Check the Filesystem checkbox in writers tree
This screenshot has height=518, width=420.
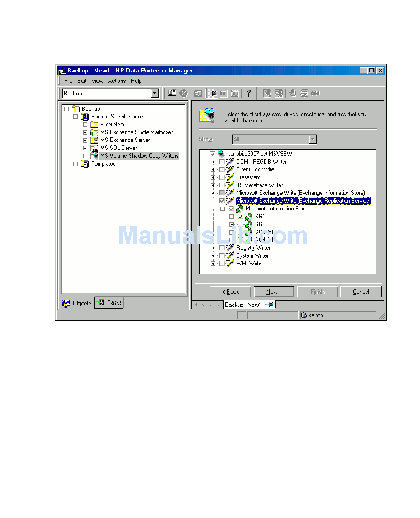(222, 177)
